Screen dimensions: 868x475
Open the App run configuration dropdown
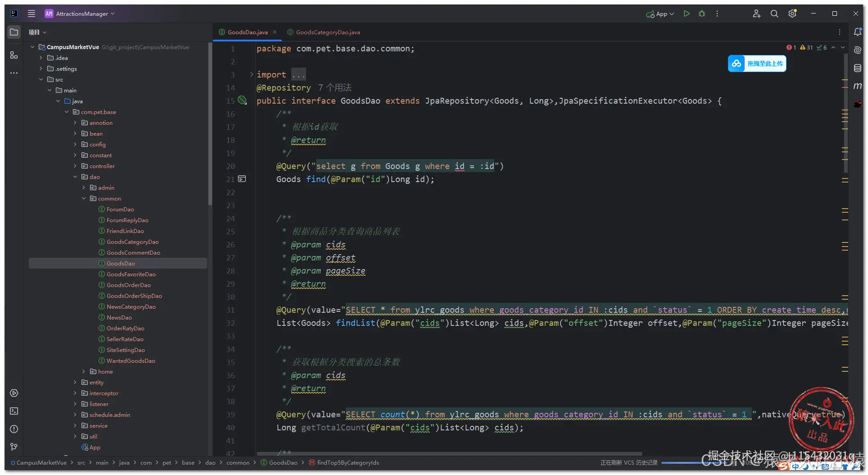coord(660,14)
